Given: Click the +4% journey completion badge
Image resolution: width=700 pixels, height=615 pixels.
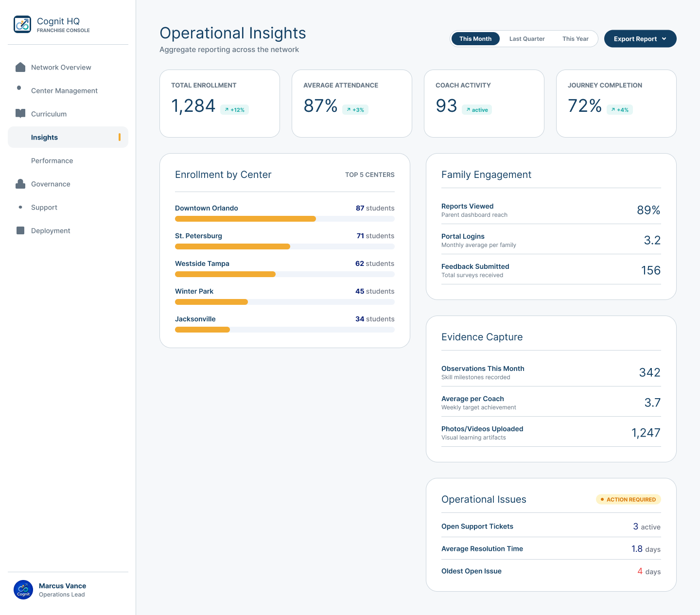Looking at the screenshot, I should coord(620,110).
